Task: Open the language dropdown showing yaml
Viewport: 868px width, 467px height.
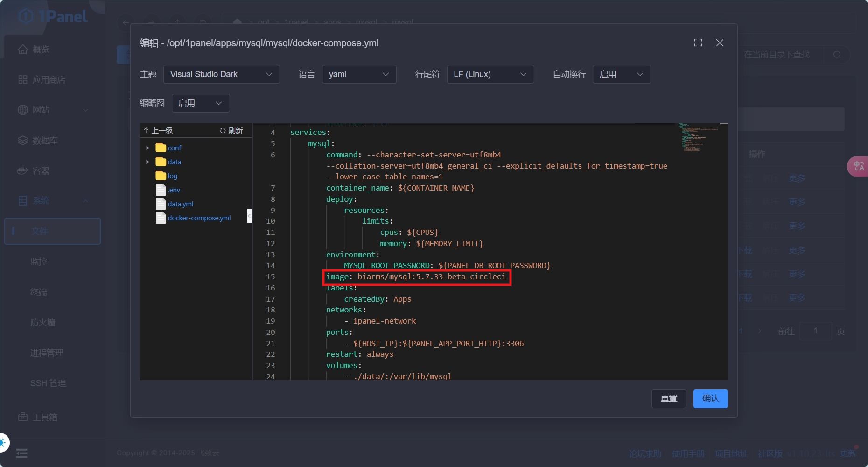Action: tap(358, 74)
